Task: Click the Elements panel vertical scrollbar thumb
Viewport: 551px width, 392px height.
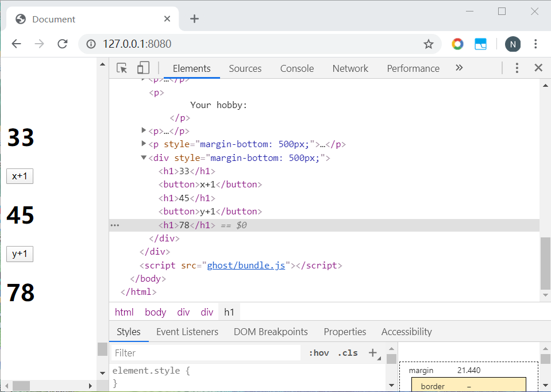Action: [x=545, y=264]
